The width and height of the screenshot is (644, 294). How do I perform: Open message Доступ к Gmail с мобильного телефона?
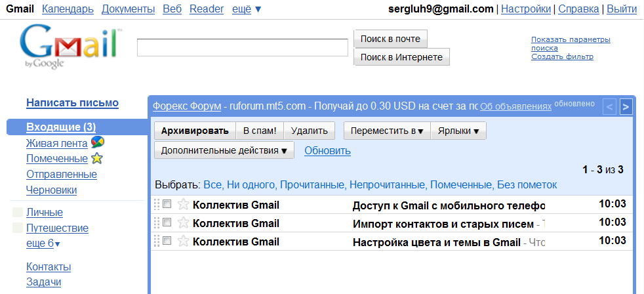[x=449, y=205]
